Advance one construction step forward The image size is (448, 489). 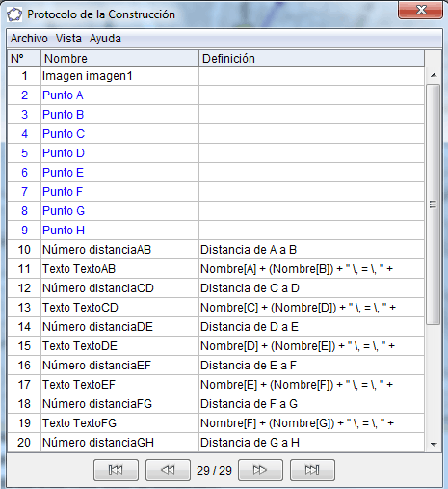point(260,470)
